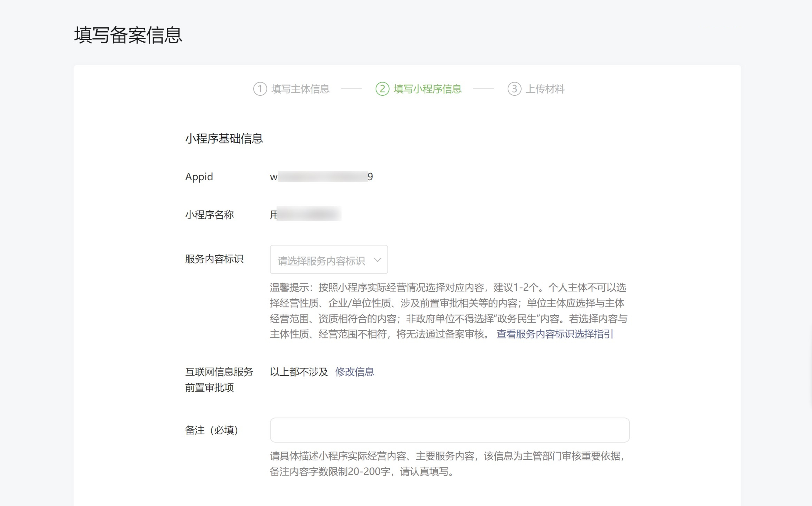Click the 填写备案信息 page heading
The image size is (812, 506).
(x=128, y=35)
